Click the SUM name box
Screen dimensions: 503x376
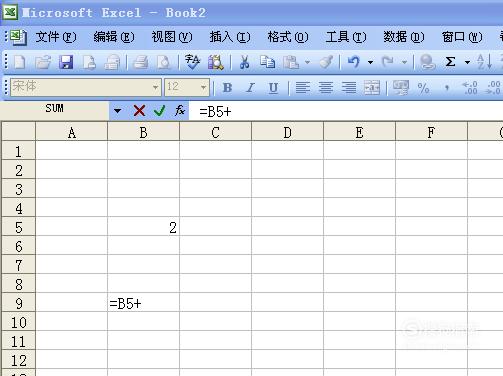click(54, 109)
